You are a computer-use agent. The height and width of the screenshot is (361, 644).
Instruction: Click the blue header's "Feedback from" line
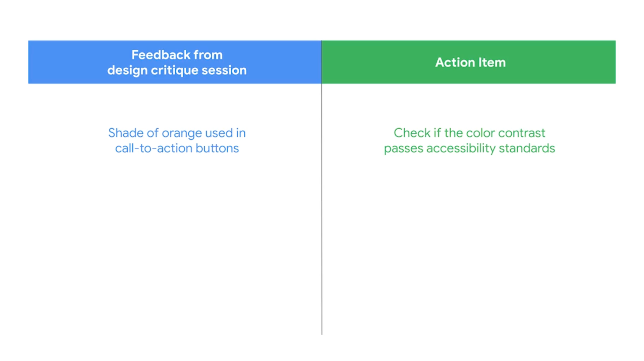[177, 55]
